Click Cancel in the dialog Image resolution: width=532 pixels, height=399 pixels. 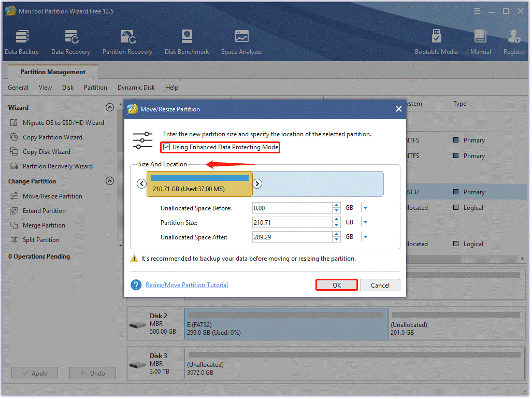click(381, 286)
